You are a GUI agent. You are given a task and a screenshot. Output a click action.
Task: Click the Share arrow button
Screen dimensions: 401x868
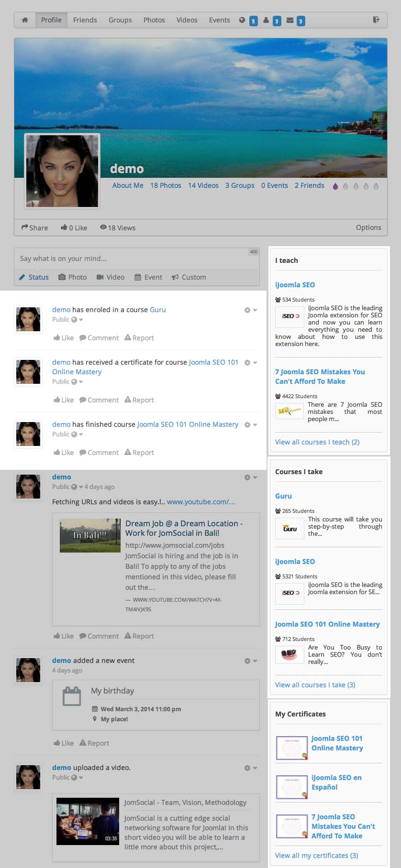click(x=34, y=228)
